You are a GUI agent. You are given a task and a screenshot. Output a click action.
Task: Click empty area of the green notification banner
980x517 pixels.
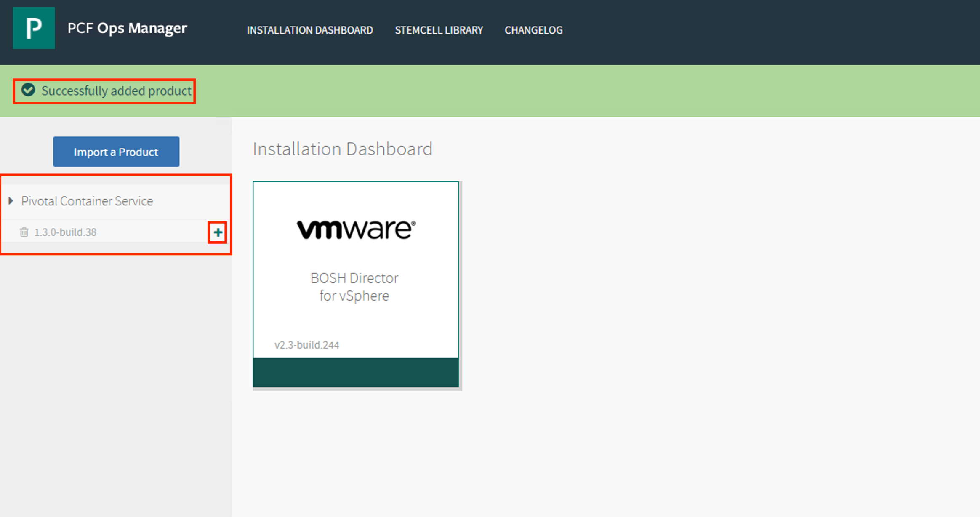tap(589, 91)
